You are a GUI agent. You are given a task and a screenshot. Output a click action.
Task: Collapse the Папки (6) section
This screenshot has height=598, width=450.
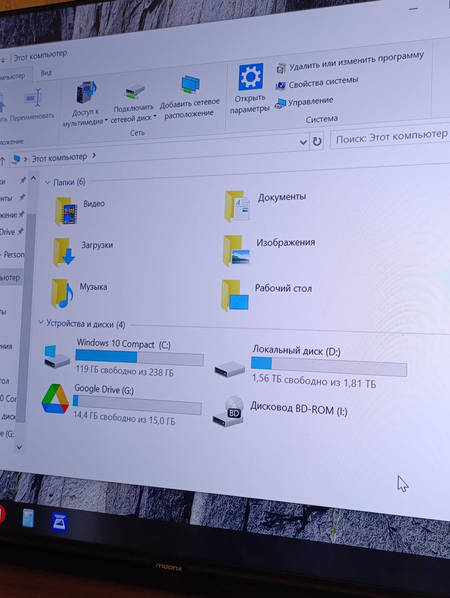click(48, 182)
